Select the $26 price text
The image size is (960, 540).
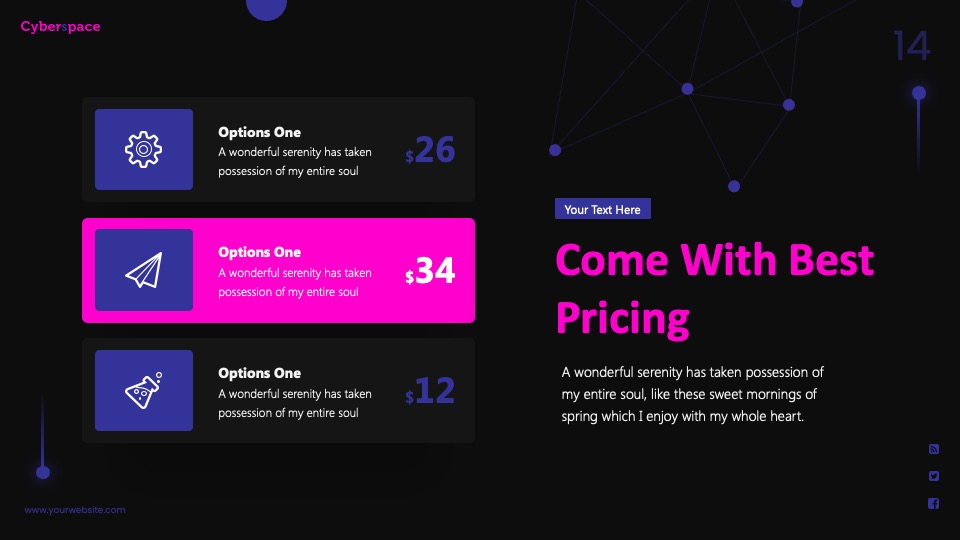pos(430,149)
